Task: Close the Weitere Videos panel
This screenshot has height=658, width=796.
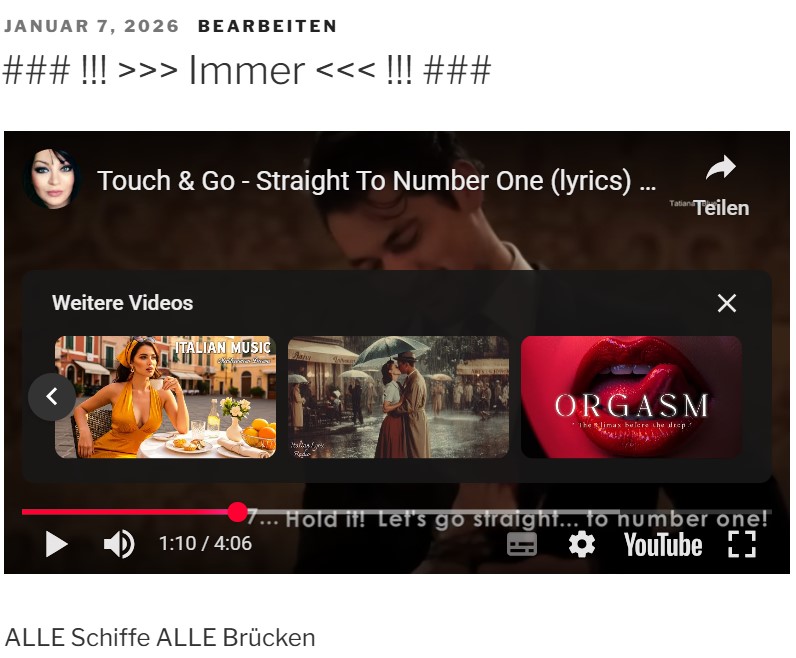Action: point(726,303)
